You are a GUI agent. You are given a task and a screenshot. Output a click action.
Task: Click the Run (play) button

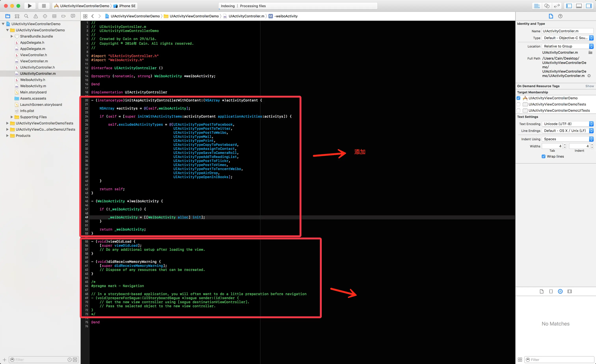(30, 6)
